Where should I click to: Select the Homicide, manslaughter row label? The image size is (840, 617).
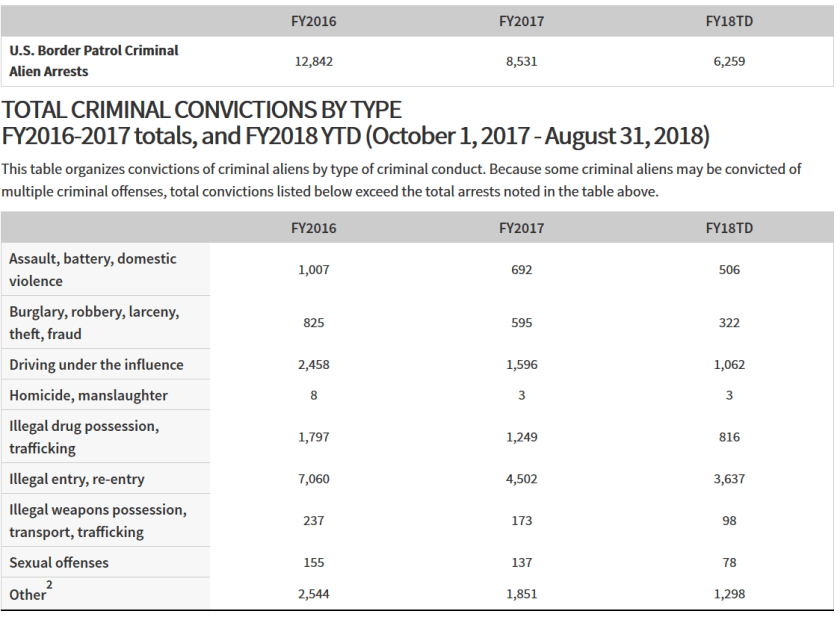[x=89, y=396]
